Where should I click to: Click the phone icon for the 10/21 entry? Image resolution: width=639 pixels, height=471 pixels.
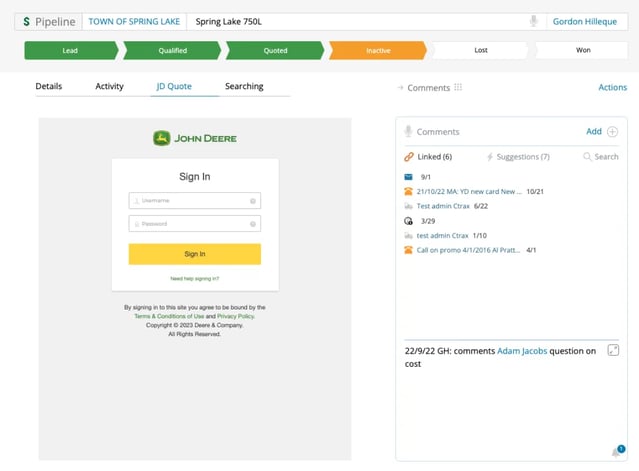408,191
